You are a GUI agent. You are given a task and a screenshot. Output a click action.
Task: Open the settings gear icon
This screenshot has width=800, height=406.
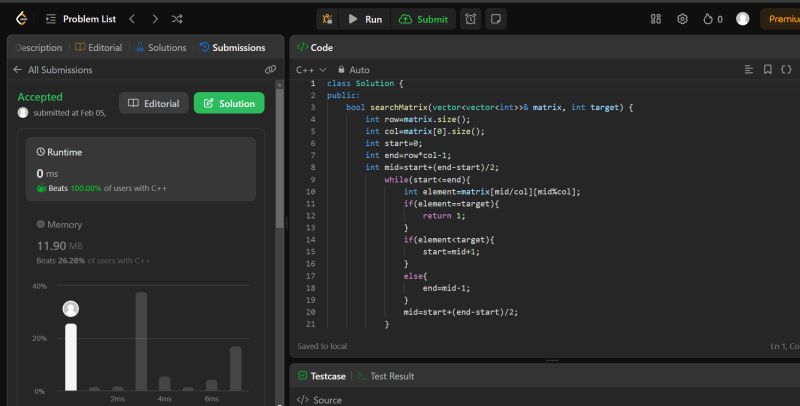[682, 19]
